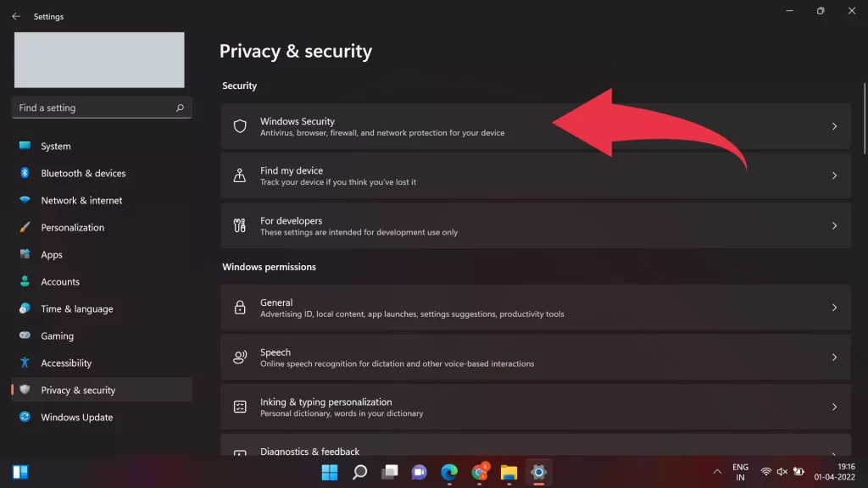Open Google Chrome from the taskbar
This screenshot has width=868, height=488.
(x=480, y=472)
